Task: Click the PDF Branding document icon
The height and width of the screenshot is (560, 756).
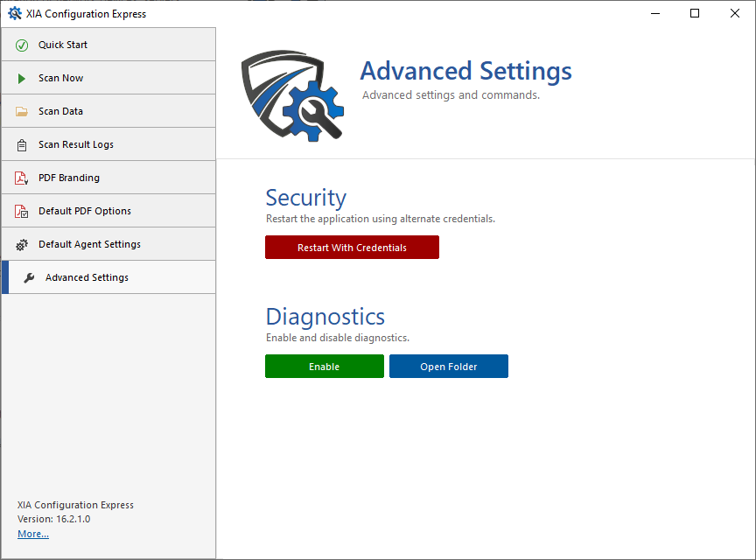Action: 22,178
